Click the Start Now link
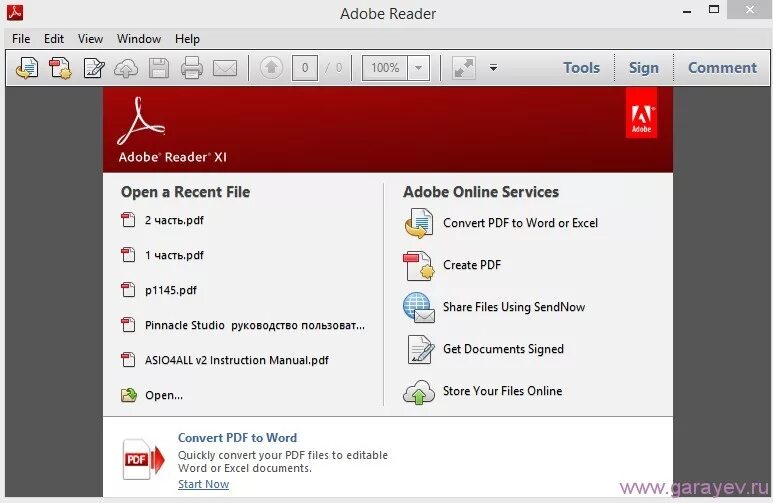Viewport: 773px width, 503px height. [x=203, y=484]
